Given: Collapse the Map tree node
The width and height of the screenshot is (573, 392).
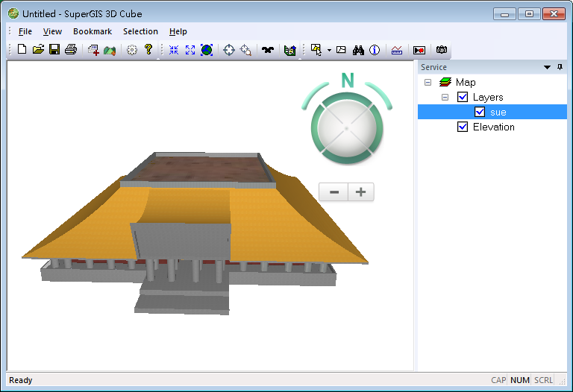Looking at the screenshot, I should 428,82.
